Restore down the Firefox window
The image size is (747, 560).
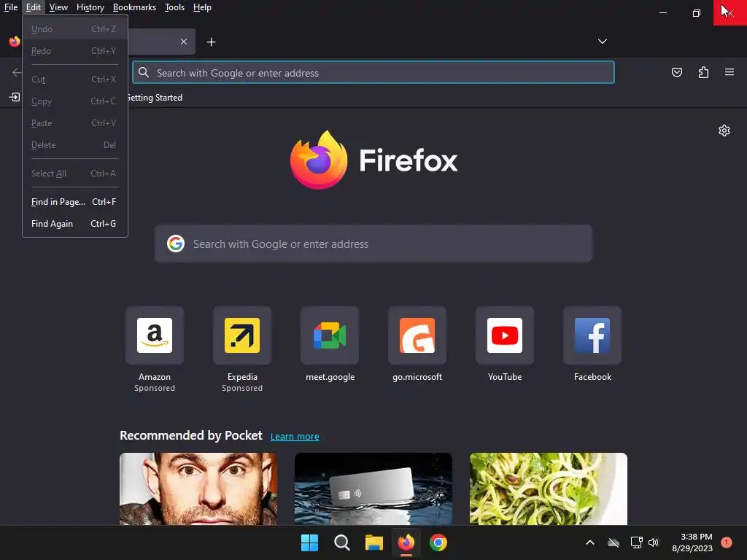pyautogui.click(x=696, y=13)
